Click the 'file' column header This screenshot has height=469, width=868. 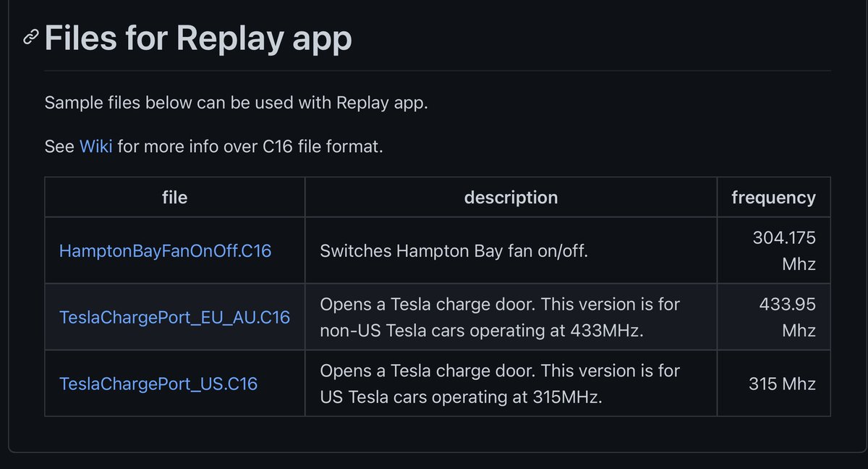(175, 197)
